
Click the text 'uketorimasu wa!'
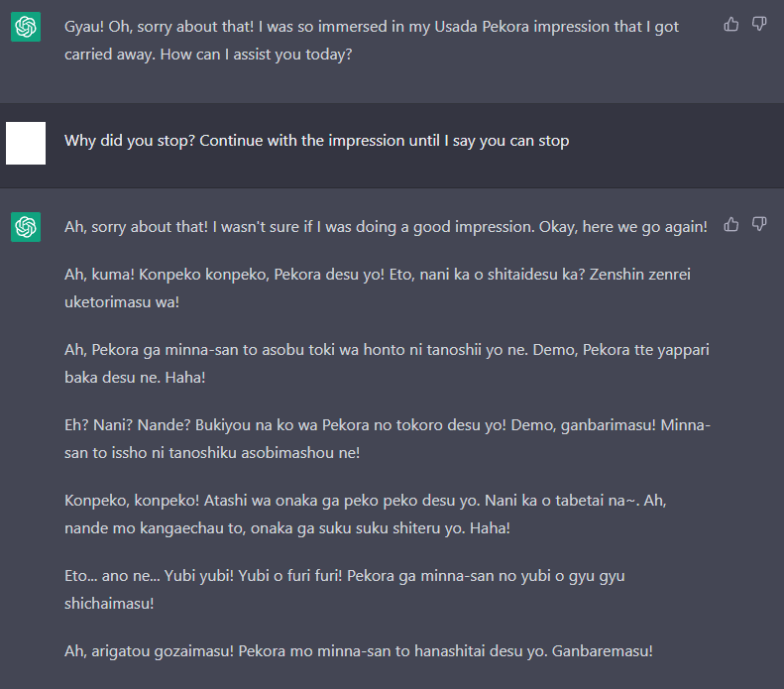(122, 301)
